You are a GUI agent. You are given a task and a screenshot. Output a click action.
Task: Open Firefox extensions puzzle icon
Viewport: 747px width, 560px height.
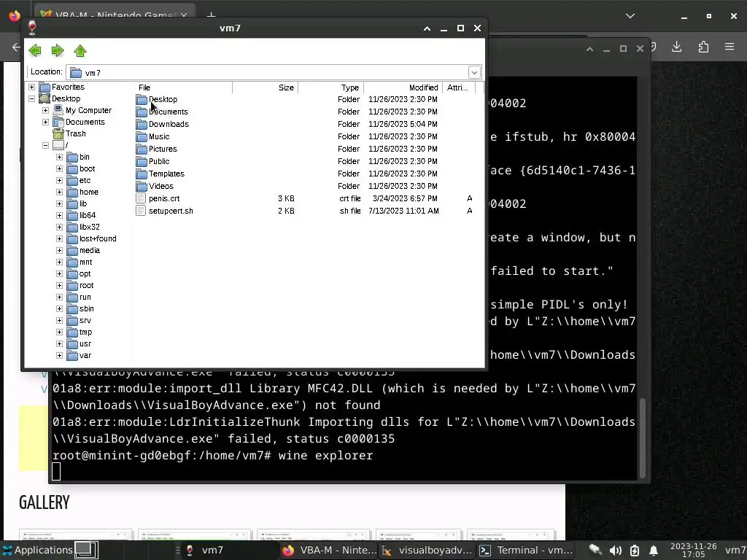click(x=703, y=47)
